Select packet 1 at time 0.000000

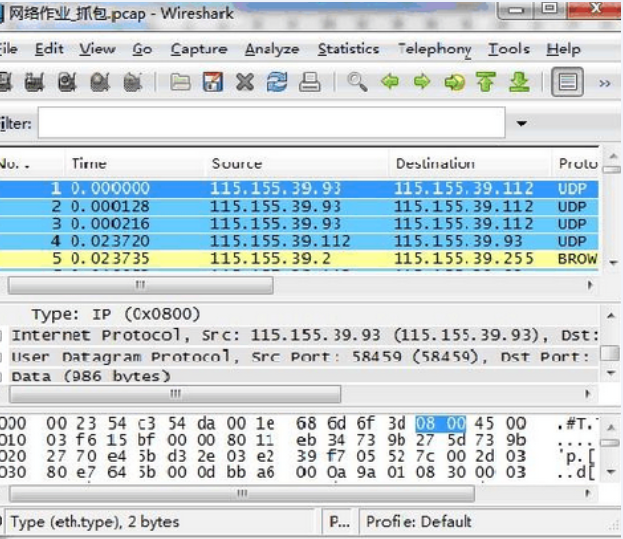pyautogui.click(x=299, y=188)
